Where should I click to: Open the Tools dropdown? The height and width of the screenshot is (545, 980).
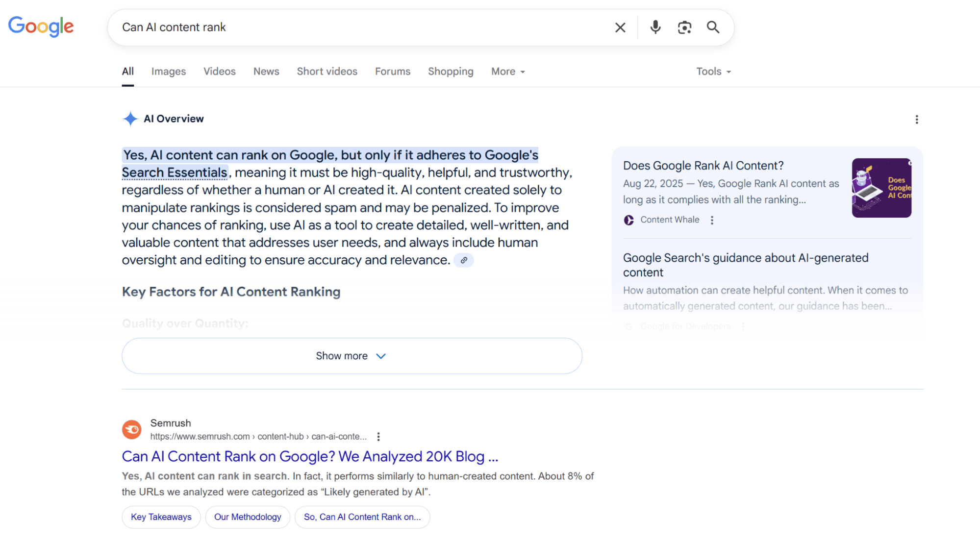pyautogui.click(x=713, y=72)
